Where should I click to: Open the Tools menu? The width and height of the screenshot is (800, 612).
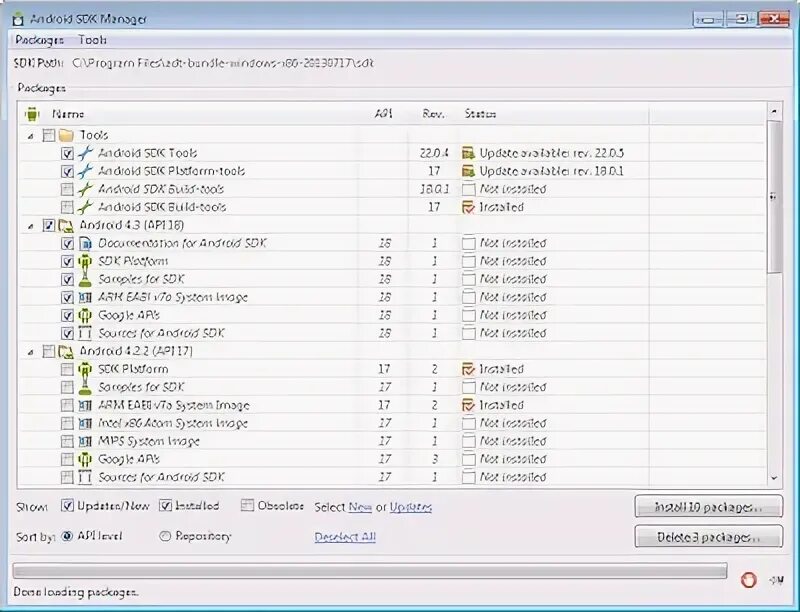click(x=92, y=40)
